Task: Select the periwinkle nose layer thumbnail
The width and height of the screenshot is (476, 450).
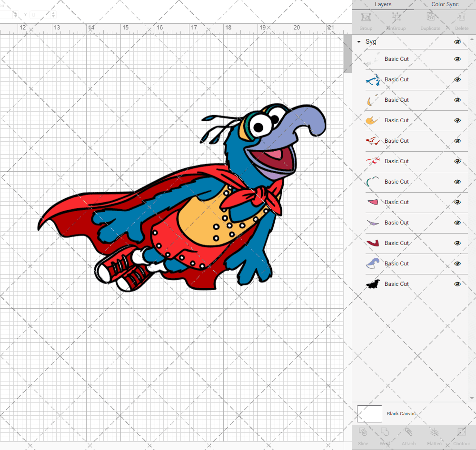Action: pos(373,264)
